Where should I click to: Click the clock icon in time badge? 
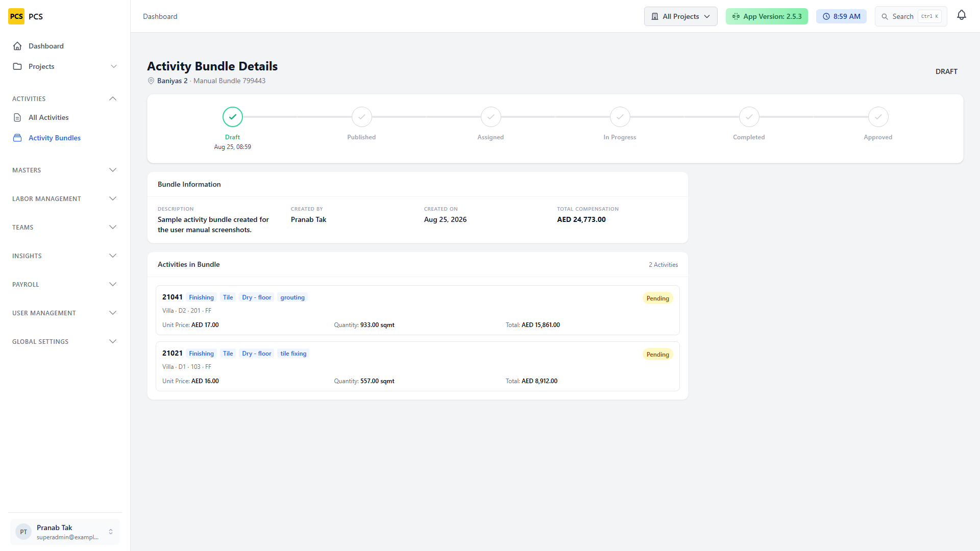pos(826,16)
